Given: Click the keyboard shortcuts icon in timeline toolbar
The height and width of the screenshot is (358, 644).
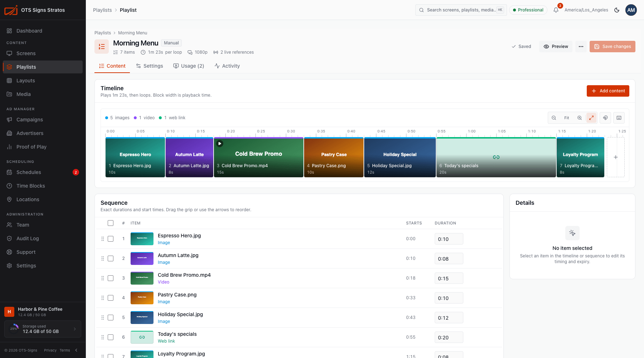Looking at the screenshot, I should point(619,118).
